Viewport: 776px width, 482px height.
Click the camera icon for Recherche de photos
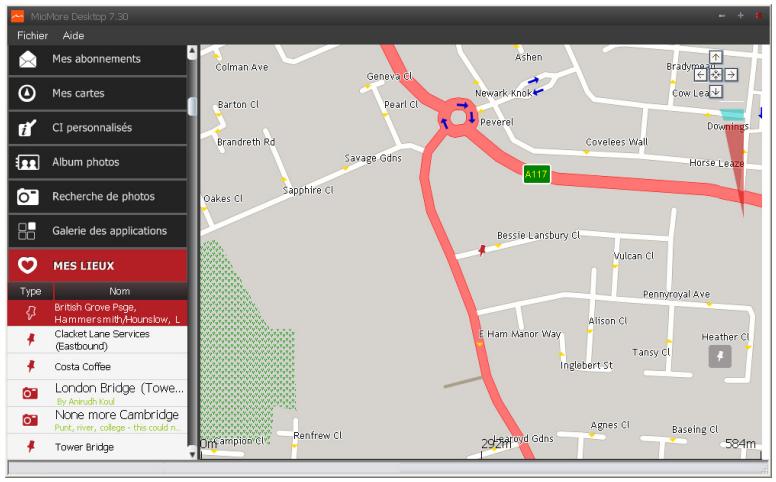pos(28,196)
